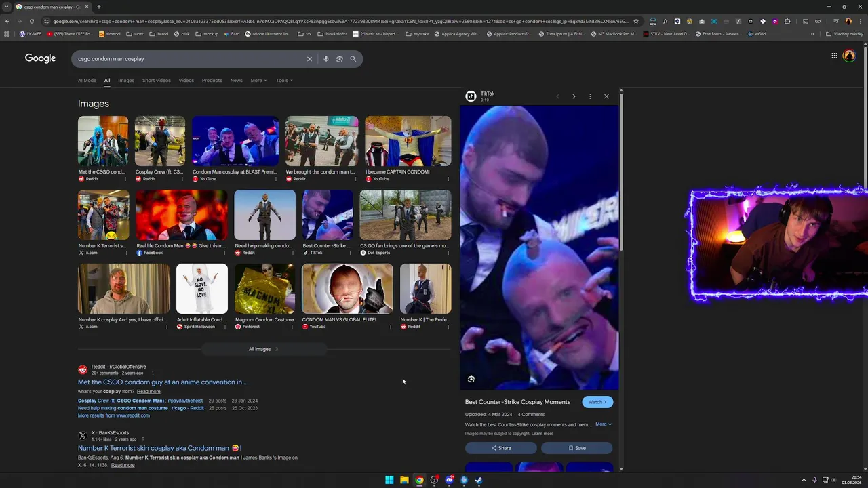Open options for 'Met the CSGO cond...' image
The height and width of the screenshot is (488, 868).
pos(125,179)
